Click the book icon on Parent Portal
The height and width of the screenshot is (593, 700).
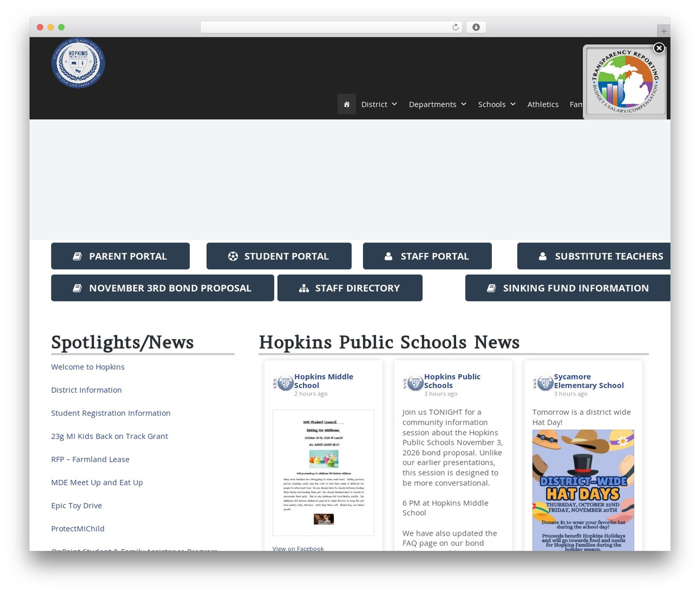[x=78, y=256]
